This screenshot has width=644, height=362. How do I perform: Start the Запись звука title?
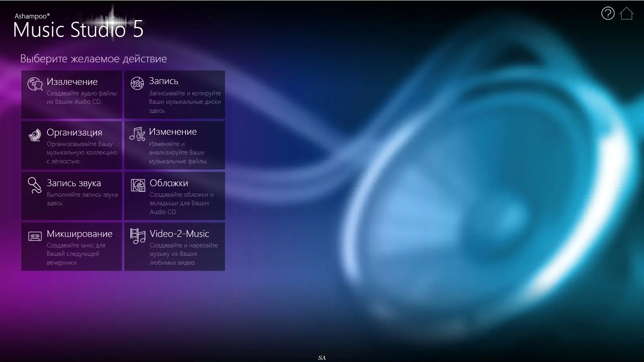point(74,183)
